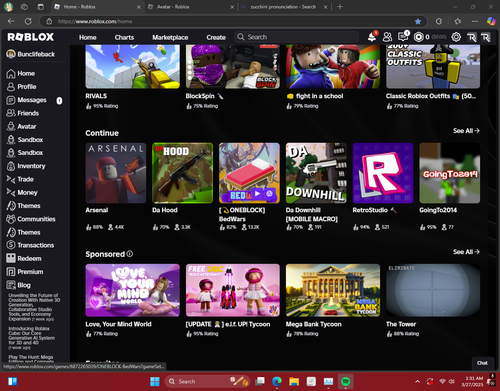Show hidden system tray icons
The width and height of the screenshot is (500, 391).
pyautogui.click(x=417, y=381)
